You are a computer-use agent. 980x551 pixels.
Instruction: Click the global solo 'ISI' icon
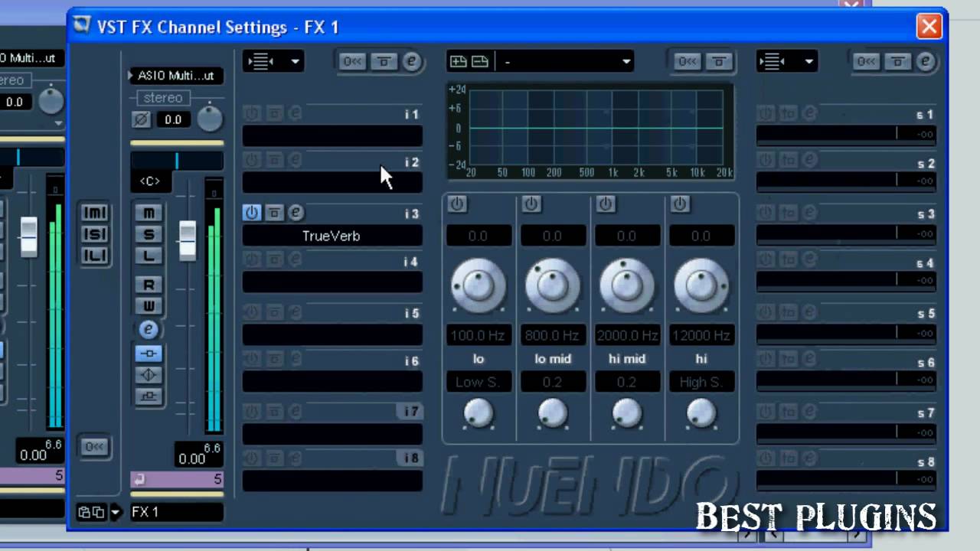95,234
